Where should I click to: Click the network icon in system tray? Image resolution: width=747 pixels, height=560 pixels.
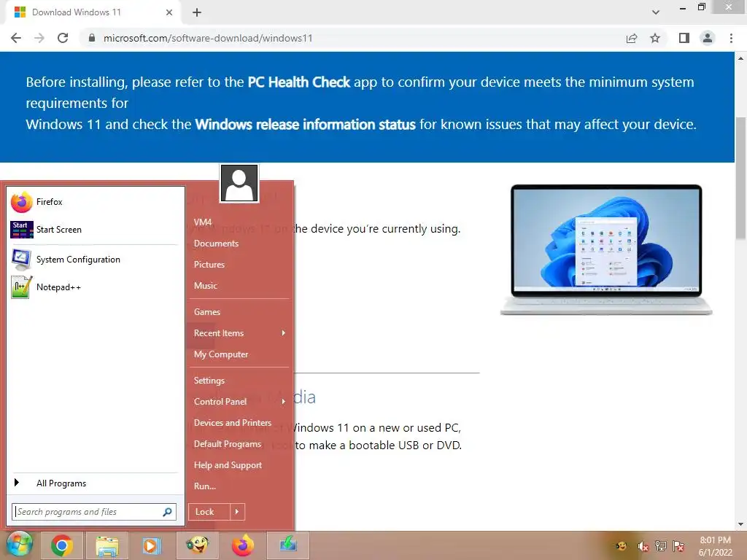click(x=661, y=546)
